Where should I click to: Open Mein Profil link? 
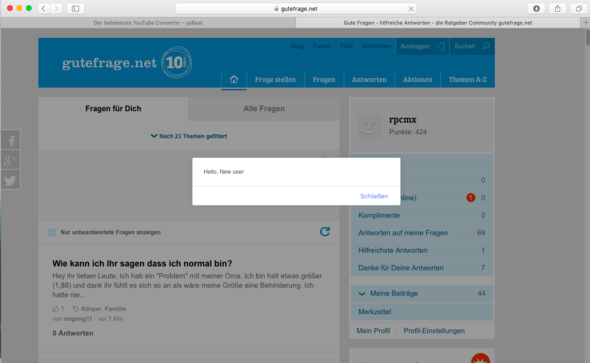pos(373,331)
